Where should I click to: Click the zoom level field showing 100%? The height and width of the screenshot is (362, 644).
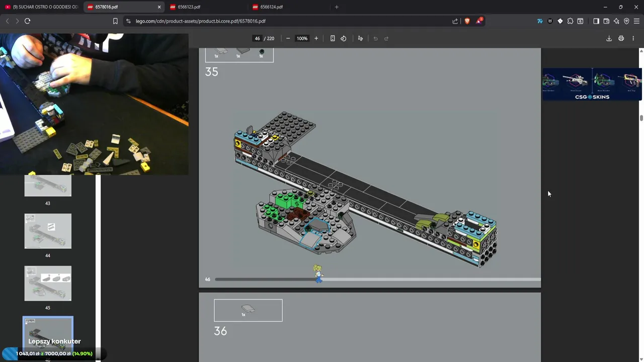pyautogui.click(x=302, y=38)
